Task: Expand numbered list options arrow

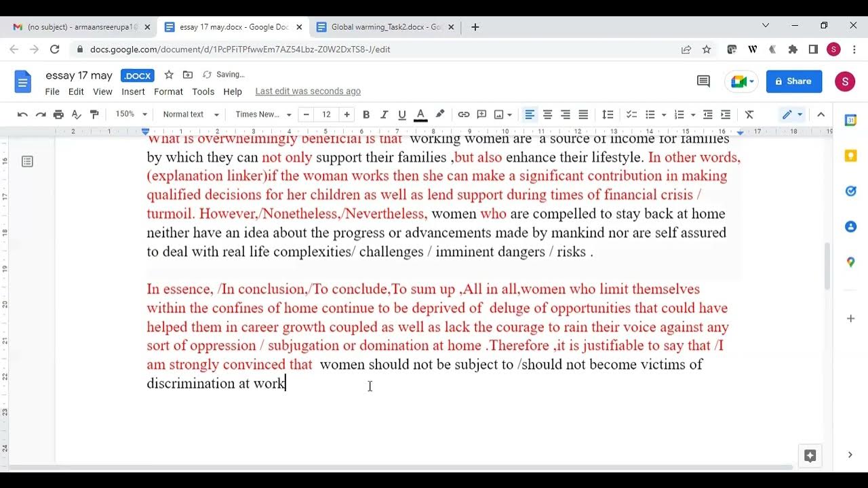Action: point(692,115)
